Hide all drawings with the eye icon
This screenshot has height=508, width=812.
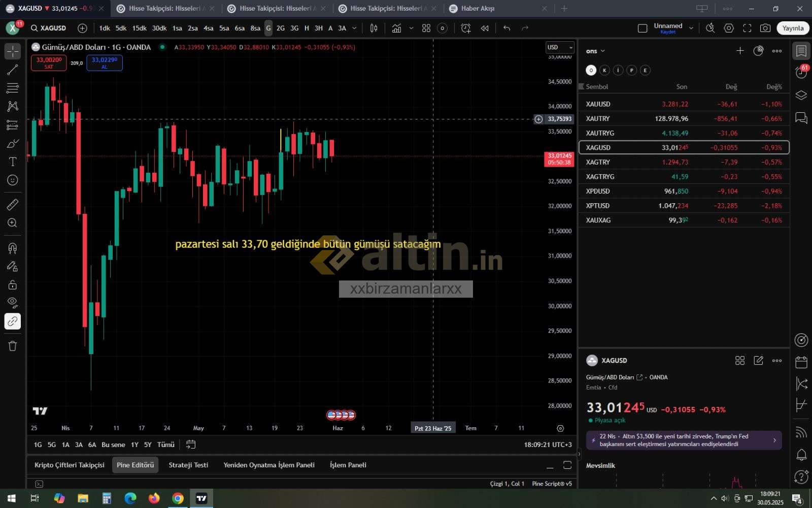pos(12,303)
